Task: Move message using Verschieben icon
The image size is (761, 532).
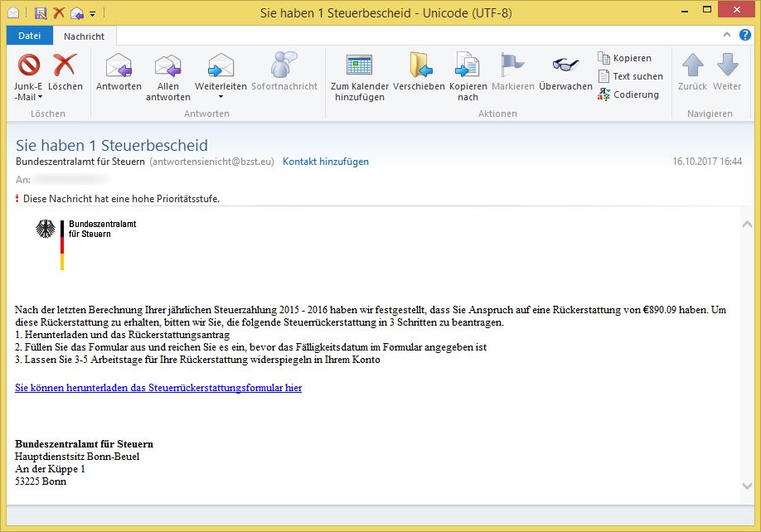Action: [419, 65]
